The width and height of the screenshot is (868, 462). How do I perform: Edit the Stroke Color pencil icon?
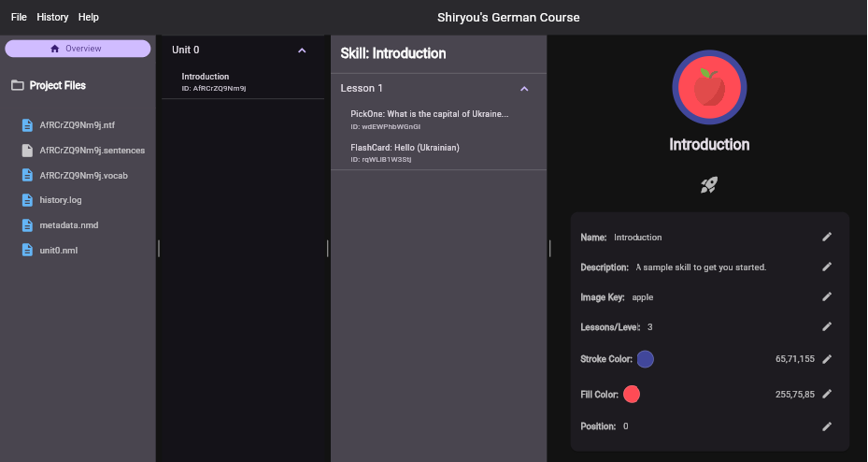tap(826, 359)
